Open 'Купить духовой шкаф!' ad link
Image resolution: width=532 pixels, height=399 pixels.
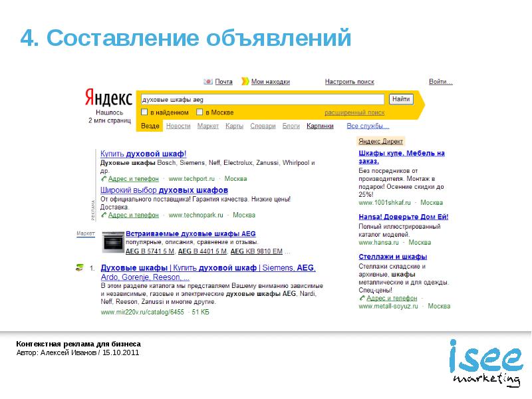[x=143, y=154]
